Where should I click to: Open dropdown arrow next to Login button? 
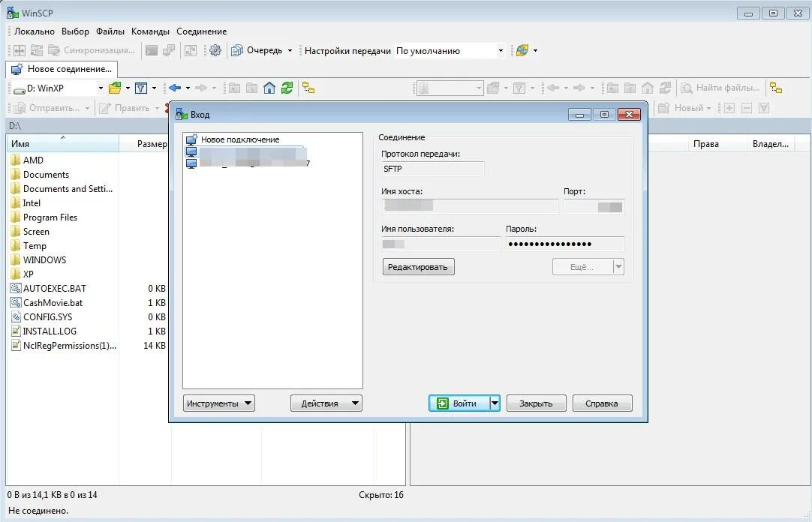tap(495, 403)
